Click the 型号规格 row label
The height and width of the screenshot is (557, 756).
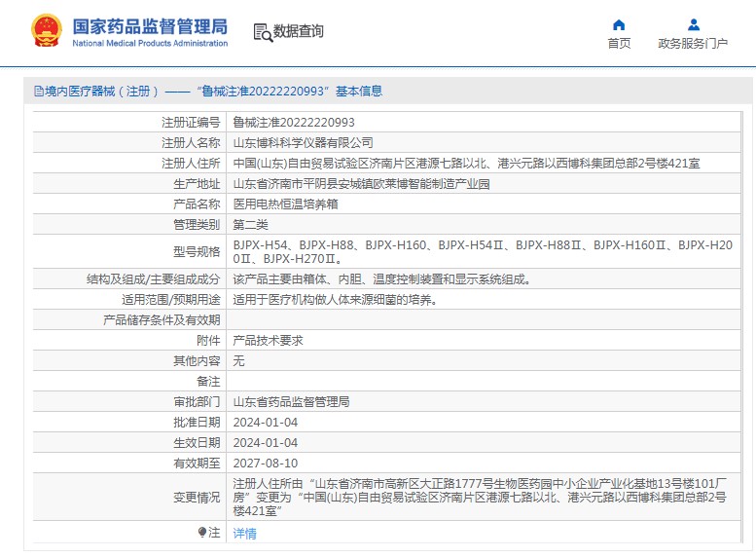point(197,252)
